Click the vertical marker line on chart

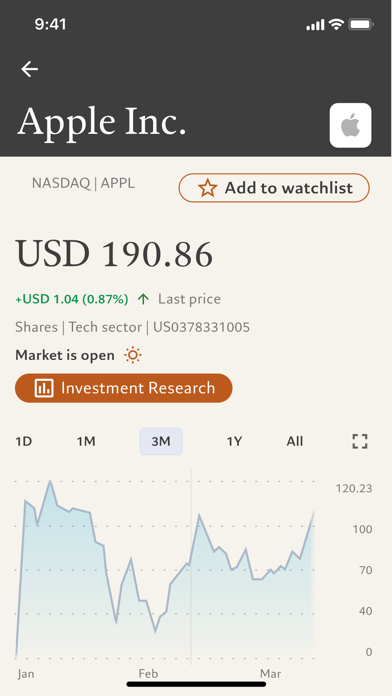coord(191,566)
